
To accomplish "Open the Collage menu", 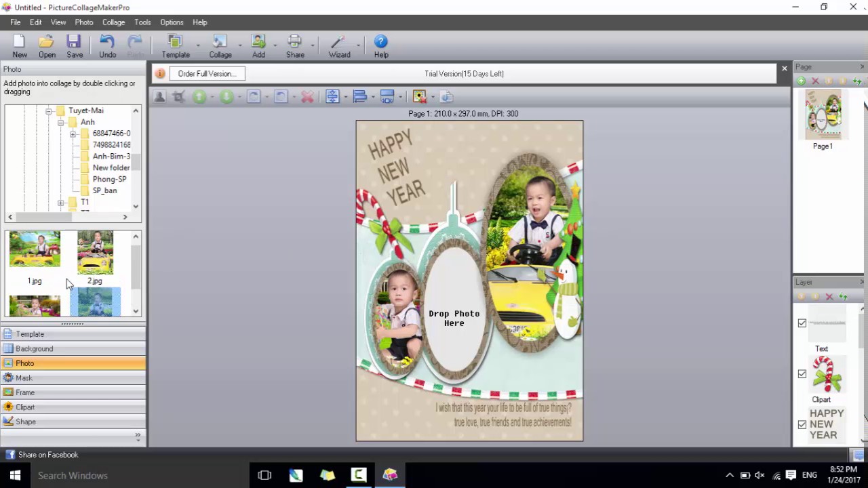I will click(x=113, y=22).
